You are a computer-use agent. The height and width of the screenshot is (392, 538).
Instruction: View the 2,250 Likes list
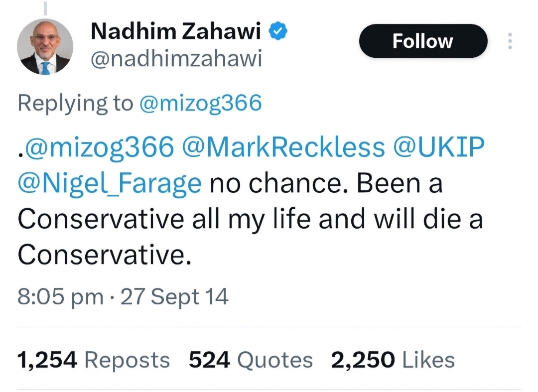click(393, 360)
